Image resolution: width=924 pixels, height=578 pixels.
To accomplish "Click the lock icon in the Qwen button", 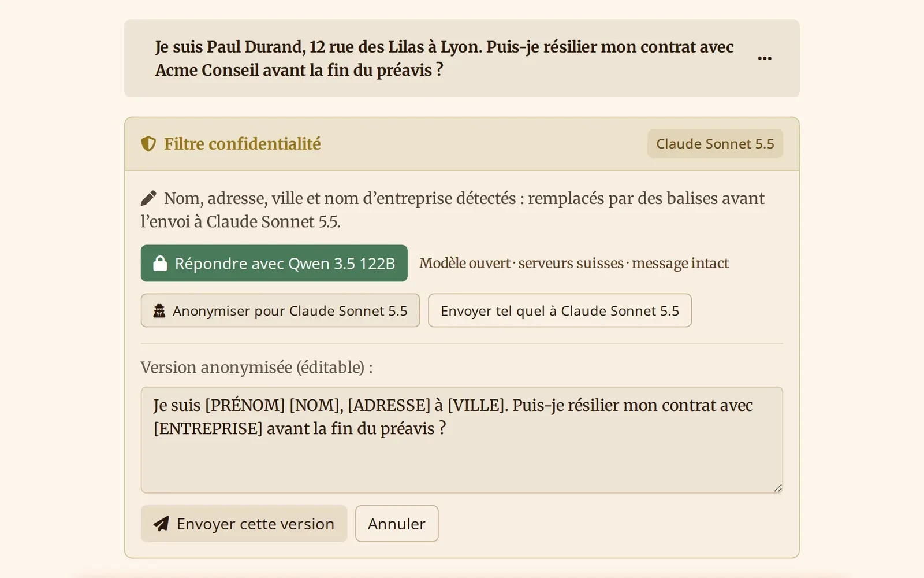I will pos(160,264).
